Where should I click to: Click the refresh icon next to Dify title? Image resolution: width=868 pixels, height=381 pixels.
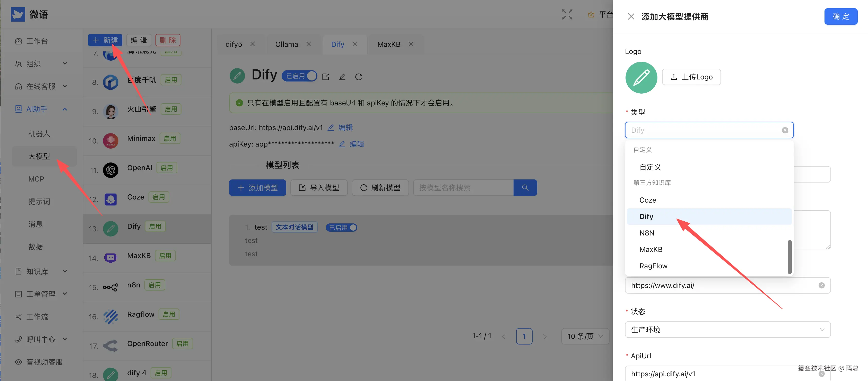click(359, 77)
